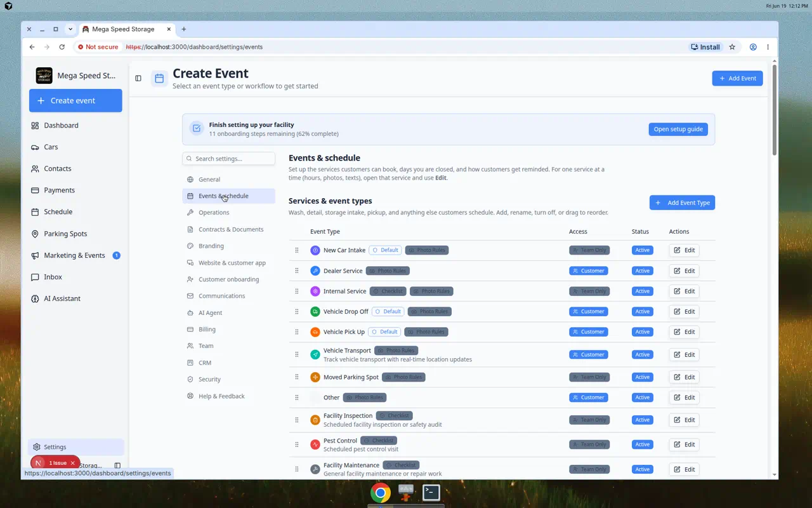This screenshot has height=508, width=812.
Task: Click the Internal Service purple icon
Action: 315,291
